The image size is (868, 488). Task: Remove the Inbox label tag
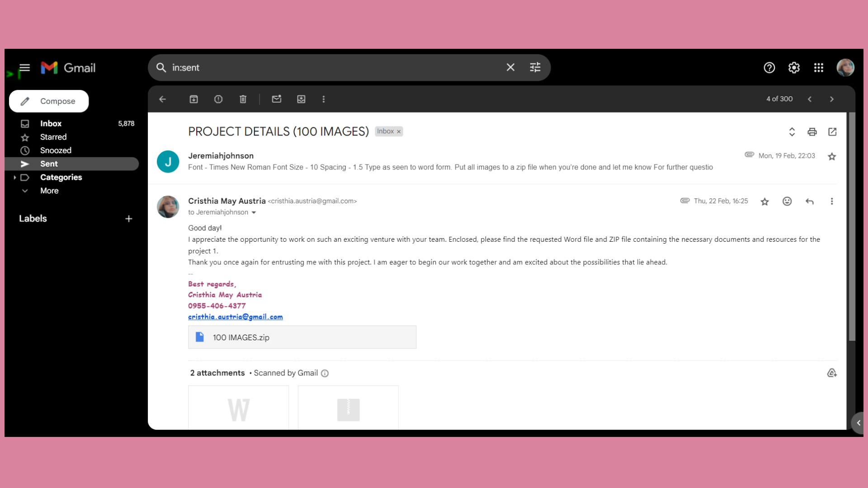pyautogui.click(x=399, y=131)
